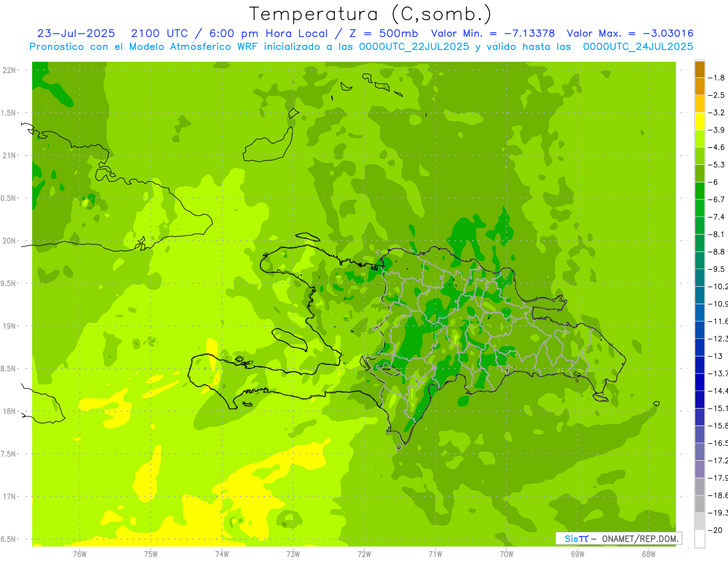Image resolution: width=728 pixels, height=562 pixels.
Task: Click the '22N' latitude axis label
Action: click(x=9, y=70)
